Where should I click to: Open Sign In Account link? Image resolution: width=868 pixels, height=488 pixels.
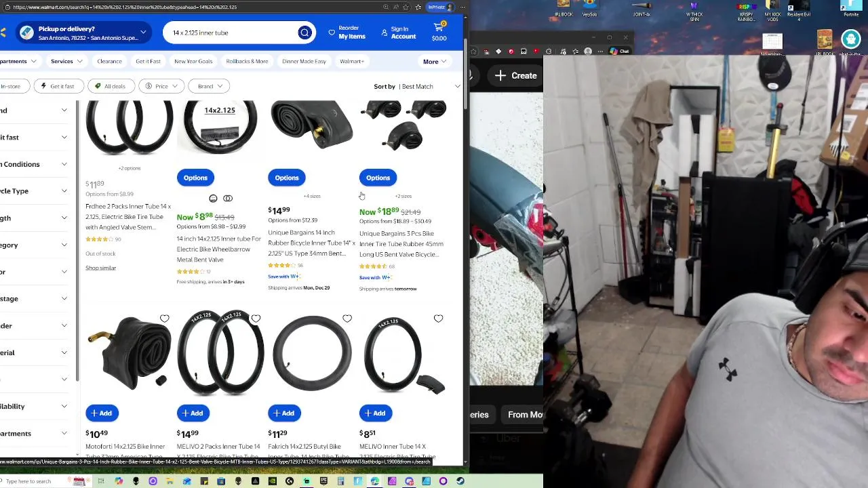pos(399,33)
